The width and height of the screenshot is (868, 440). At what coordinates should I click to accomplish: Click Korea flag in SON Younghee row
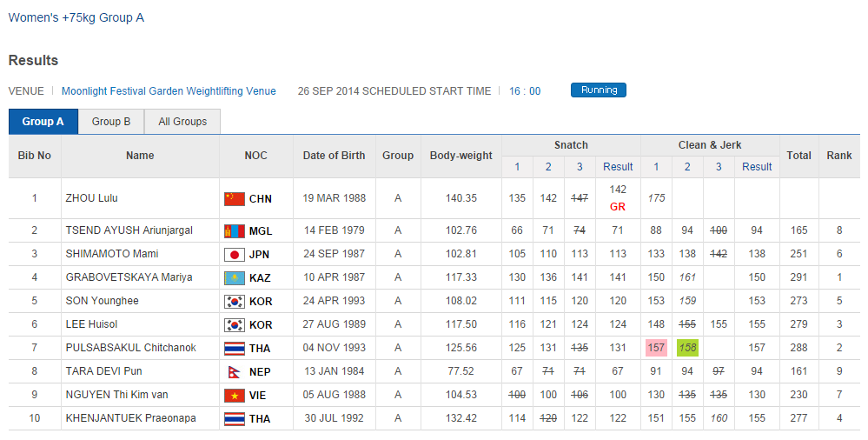click(234, 302)
